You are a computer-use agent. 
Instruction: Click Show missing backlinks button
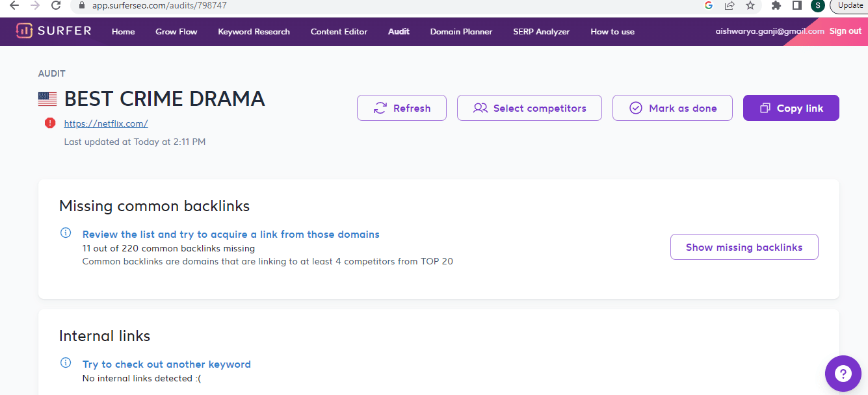744,247
